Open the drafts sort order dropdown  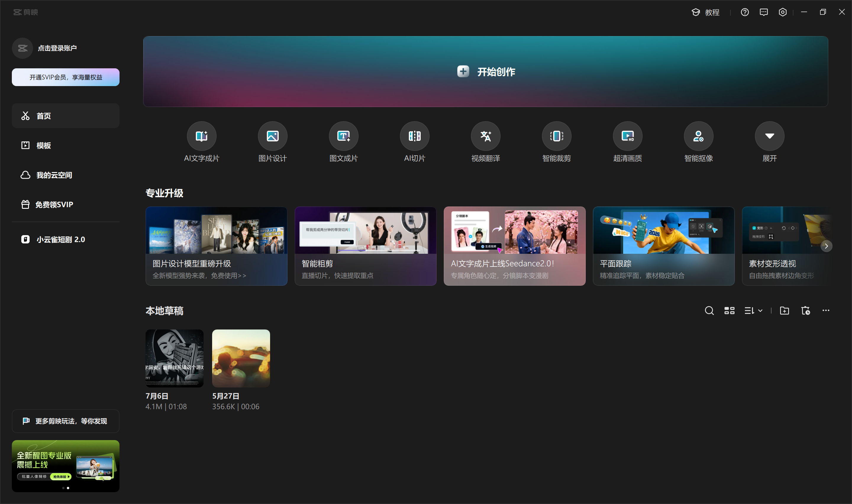(753, 310)
